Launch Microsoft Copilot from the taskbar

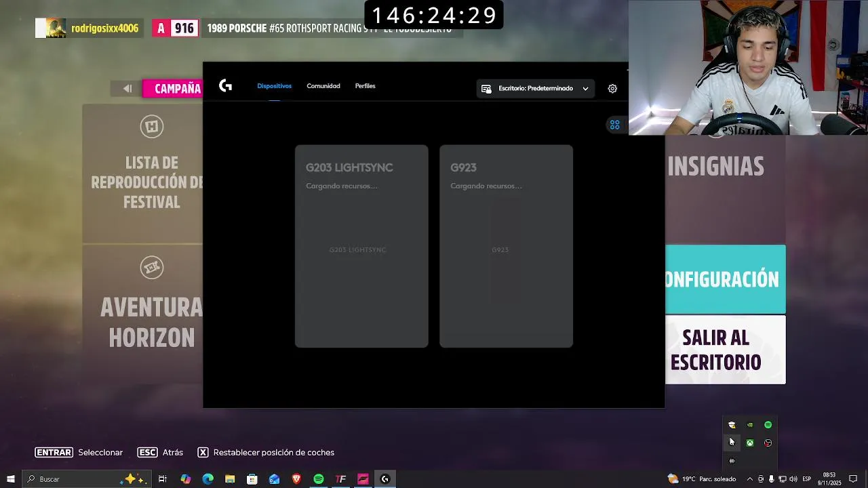point(185,479)
